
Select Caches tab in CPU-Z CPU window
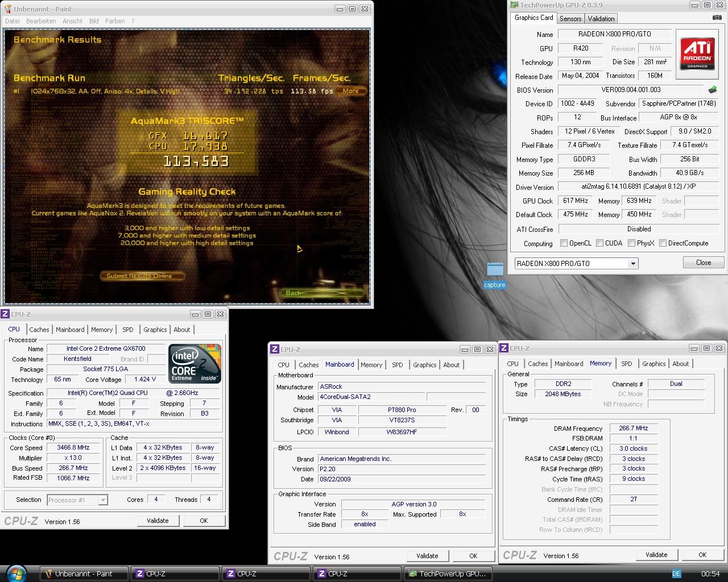pyautogui.click(x=39, y=330)
